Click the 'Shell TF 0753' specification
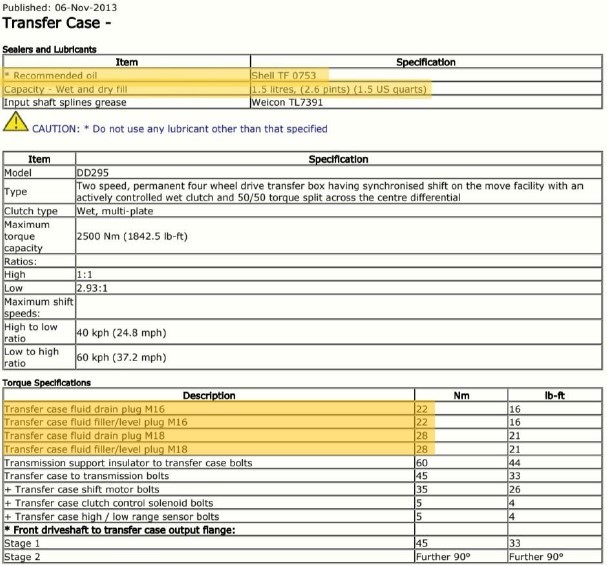The width and height of the screenshot is (607, 565). [x=284, y=75]
